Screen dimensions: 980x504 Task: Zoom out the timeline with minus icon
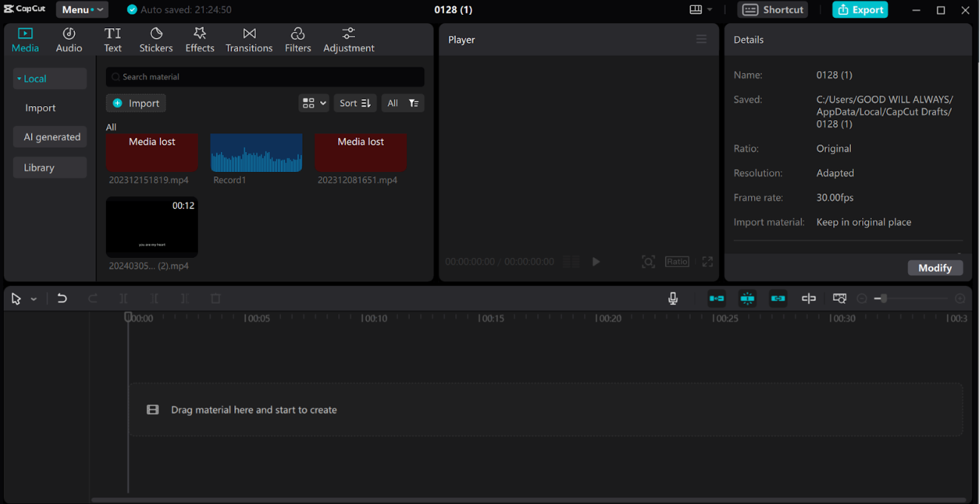coord(861,299)
